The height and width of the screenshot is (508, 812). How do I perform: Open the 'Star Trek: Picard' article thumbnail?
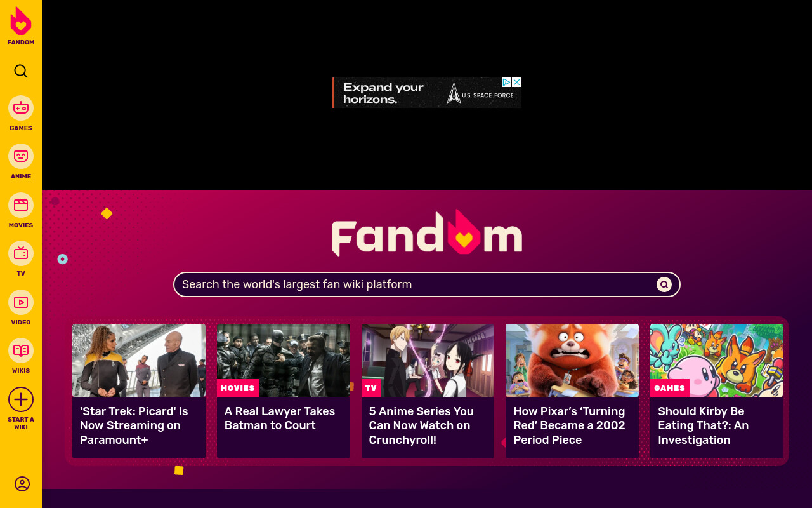[x=139, y=360]
